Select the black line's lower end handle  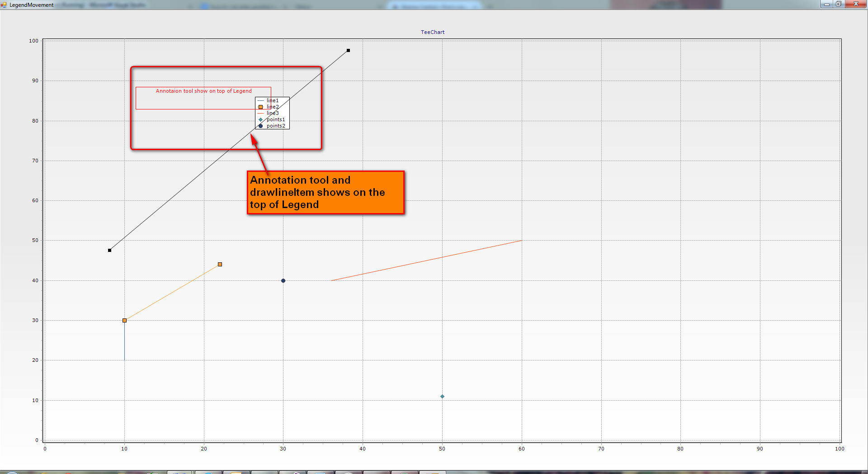tap(109, 250)
